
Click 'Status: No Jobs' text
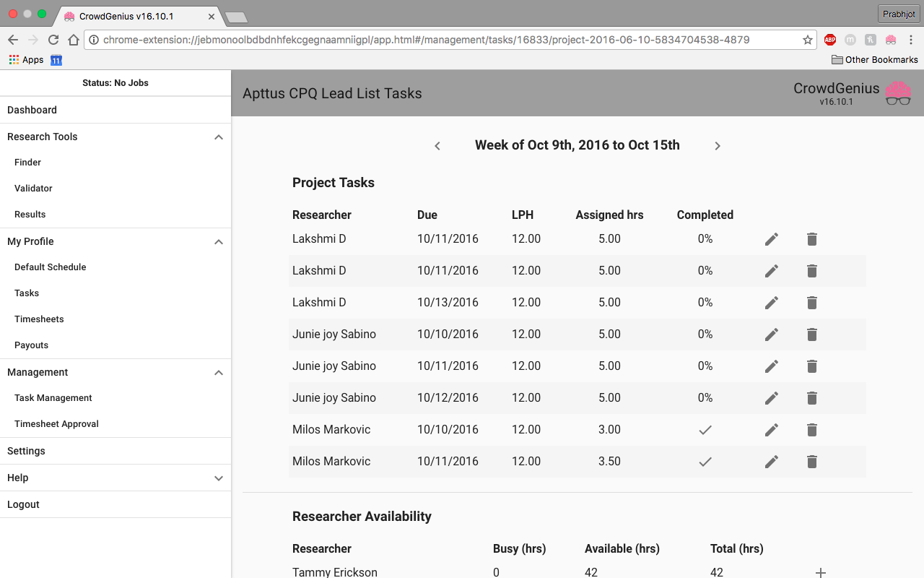pyautogui.click(x=115, y=83)
